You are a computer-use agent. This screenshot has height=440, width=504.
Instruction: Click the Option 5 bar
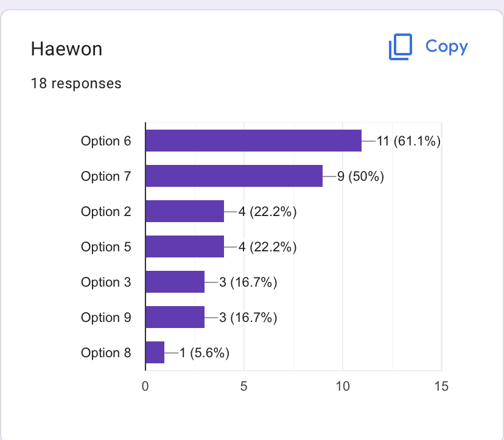coord(185,246)
